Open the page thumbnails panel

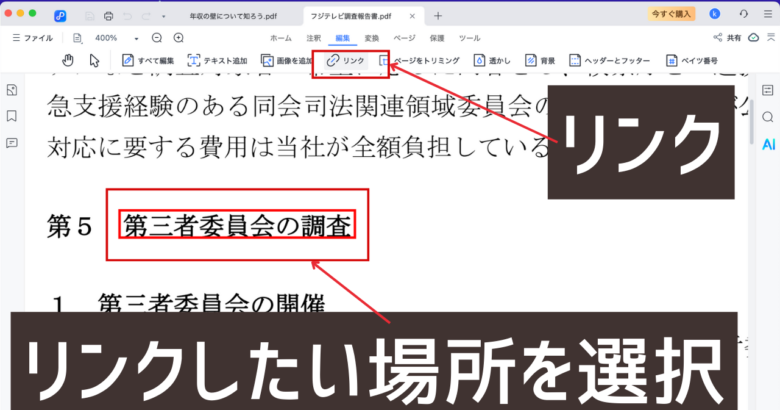pyautogui.click(x=11, y=90)
